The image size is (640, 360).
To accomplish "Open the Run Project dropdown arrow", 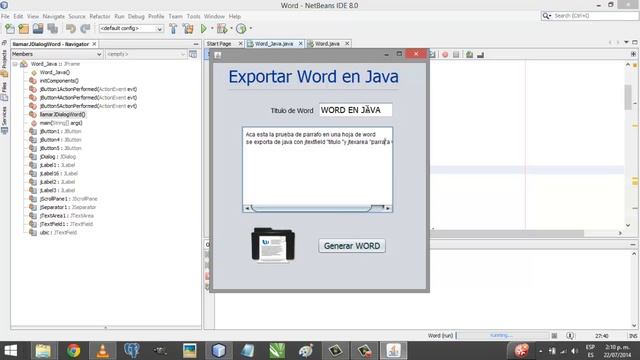I will 212,29.
